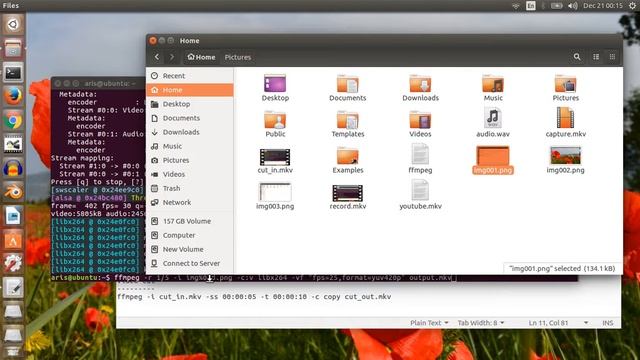Open the Plain Text language dropdown
Image resolution: width=640 pixels, height=360 pixels.
click(x=429, y=323)
